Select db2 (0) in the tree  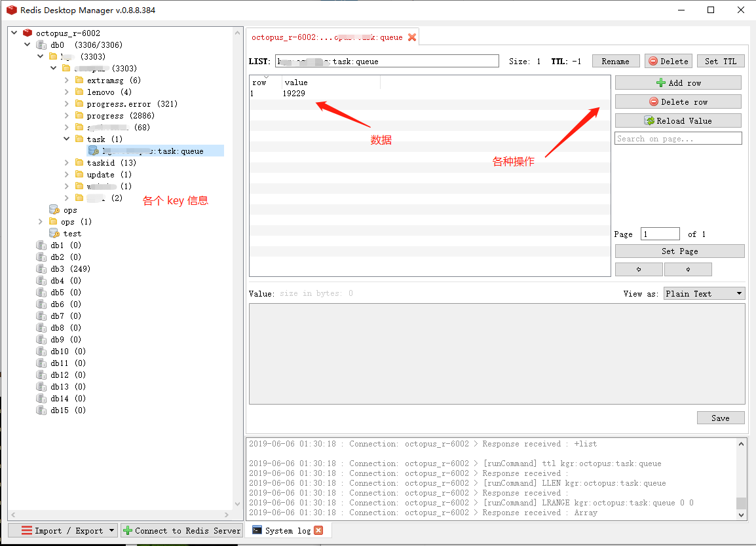66,257
